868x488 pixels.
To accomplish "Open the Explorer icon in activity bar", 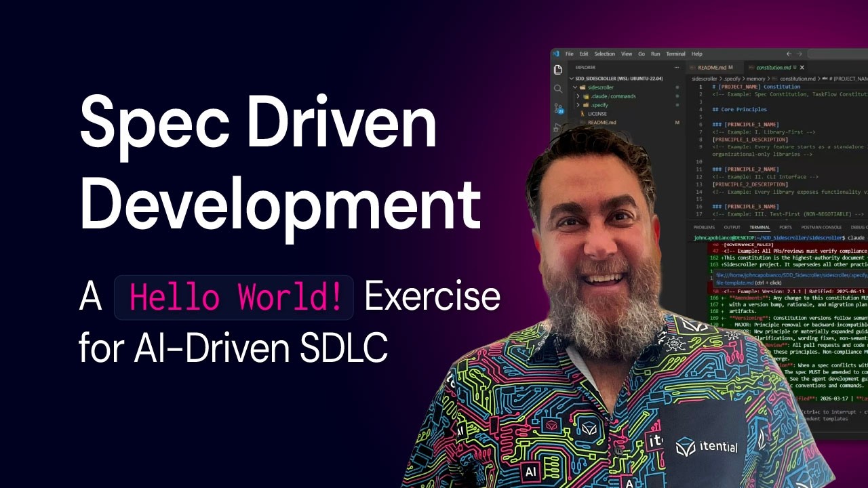I will click(x=558, y=69).
